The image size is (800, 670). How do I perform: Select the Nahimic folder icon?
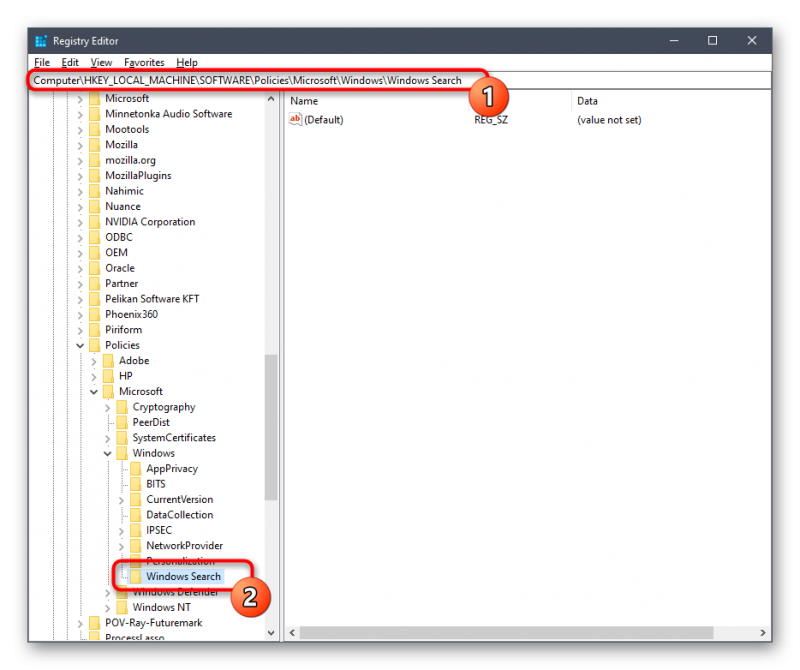click(x=94, y=191)
